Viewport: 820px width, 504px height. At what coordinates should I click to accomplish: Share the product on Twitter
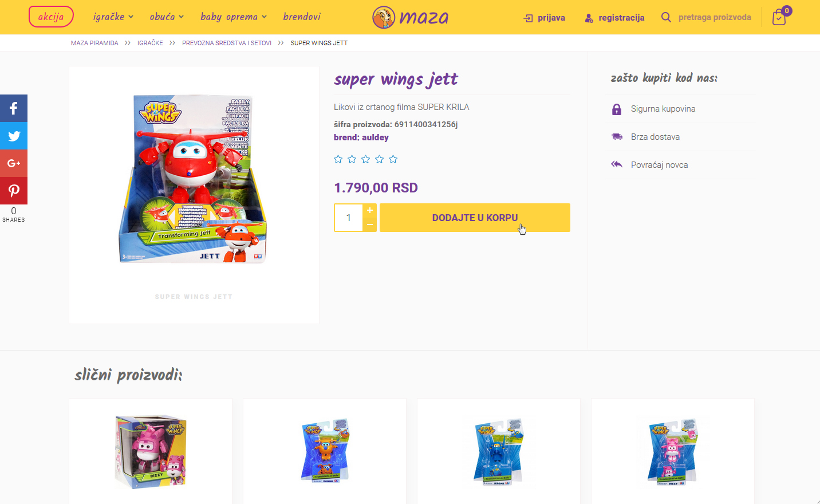14,136
